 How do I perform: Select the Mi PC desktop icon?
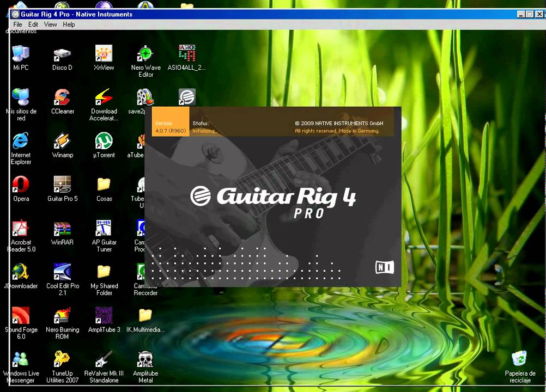21,53
